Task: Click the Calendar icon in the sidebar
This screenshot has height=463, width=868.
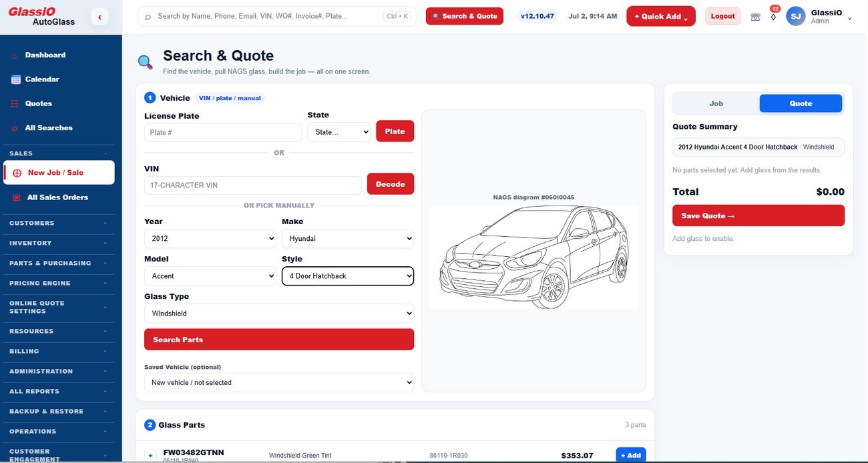Action: coord(15,79)
